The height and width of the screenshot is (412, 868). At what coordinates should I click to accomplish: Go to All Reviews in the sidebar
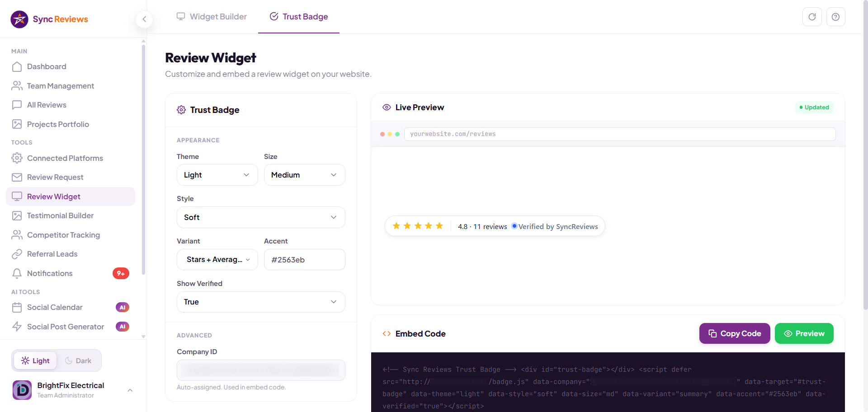[x=71, y=105]
